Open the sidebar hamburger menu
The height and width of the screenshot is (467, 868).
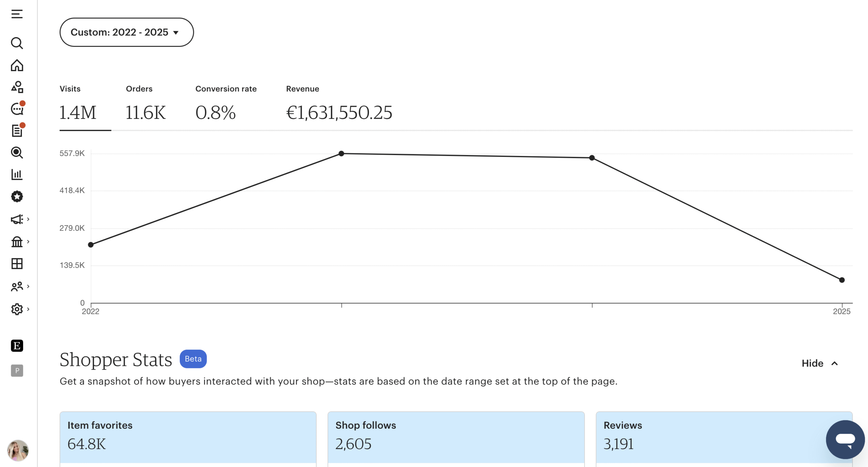17,14
